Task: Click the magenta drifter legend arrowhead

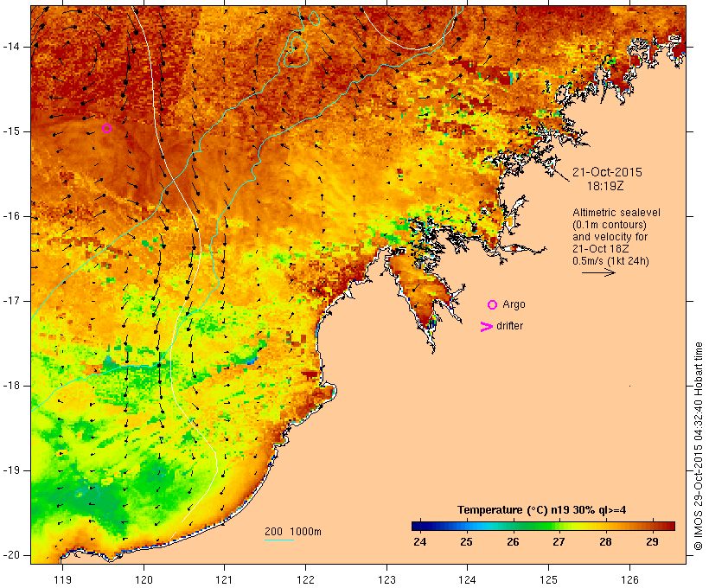Action: (x=487, y=327)
